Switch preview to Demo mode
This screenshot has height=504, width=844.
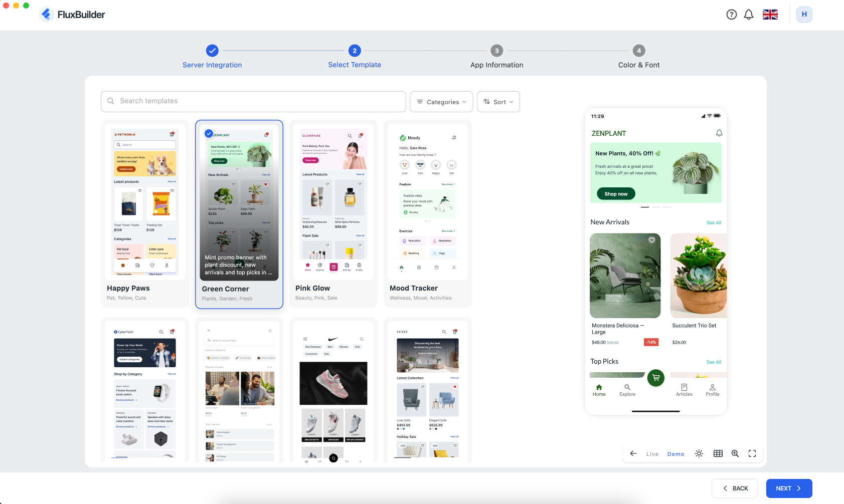pyautogui.click(x=676, y=454)
